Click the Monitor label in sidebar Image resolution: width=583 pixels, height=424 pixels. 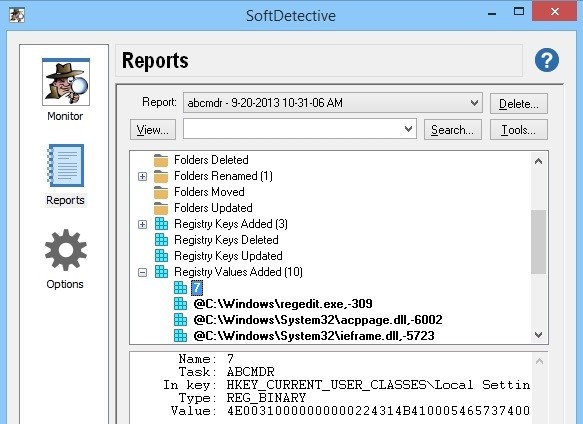[65, 116]
